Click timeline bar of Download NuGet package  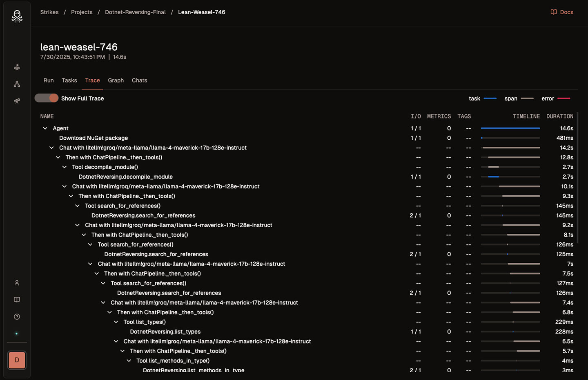(510, 138)
